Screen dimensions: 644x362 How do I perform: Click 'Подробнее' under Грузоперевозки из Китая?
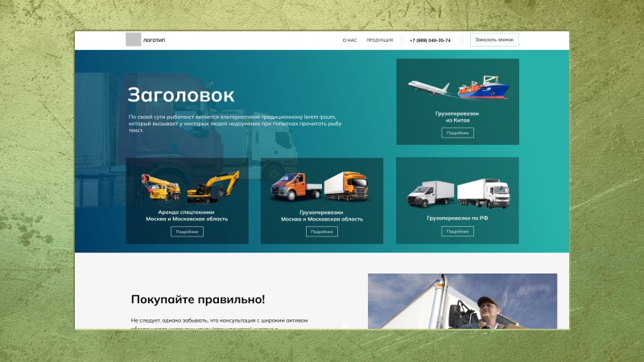click(457, 133)
